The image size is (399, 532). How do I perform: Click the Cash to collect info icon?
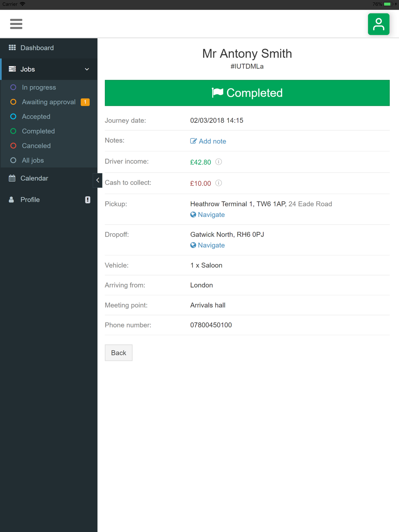click(x=219, y=183)
